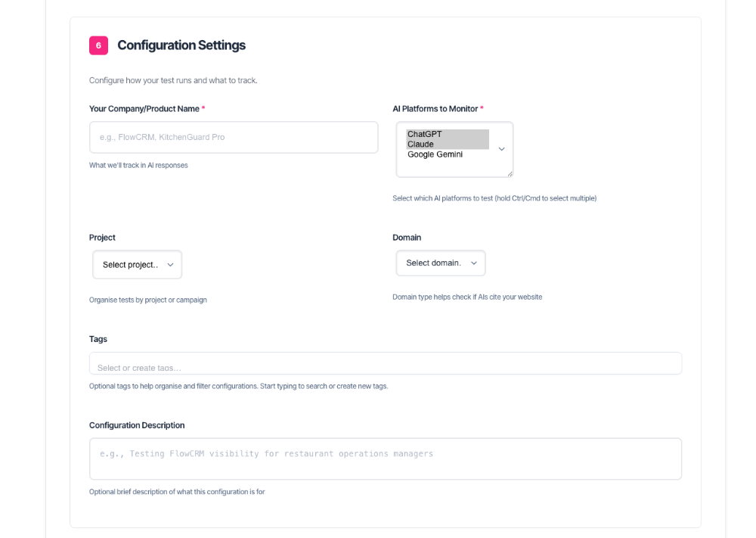Click the resize grip of AI Platforms listbox
The image size is (756, 538).
[510, 174]
